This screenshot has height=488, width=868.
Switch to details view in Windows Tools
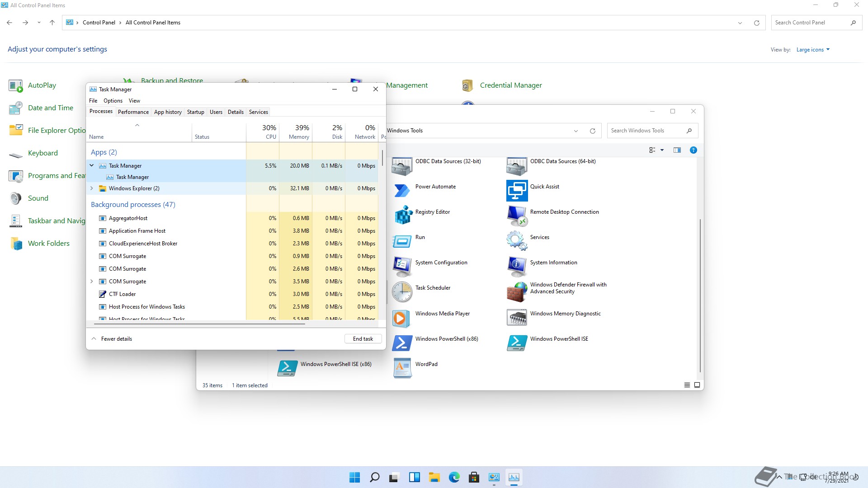point(687,385)
